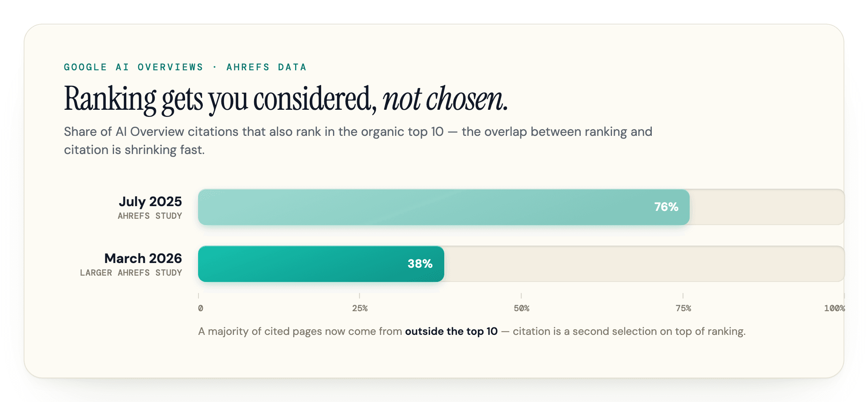Image resolution: width=868 pixels, height=402 pixels.
Task: Click the italic 'not chosen.' text
Action: tap(445, 99)
